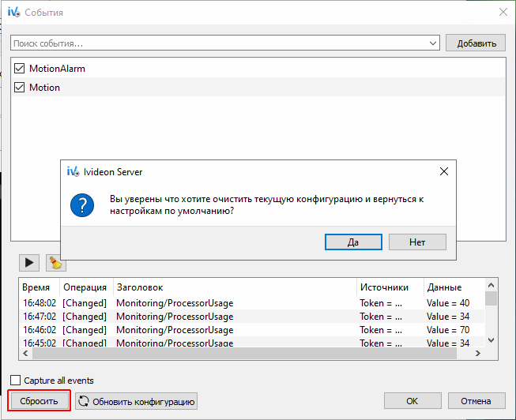Click the 'Value = 40' data cell
This screenshot has height=420, width=516.
coord(448,302)
